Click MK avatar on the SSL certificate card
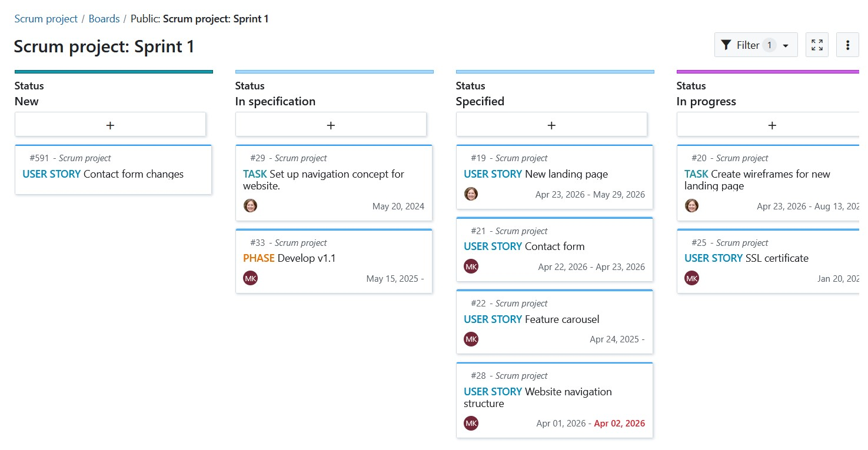This screenshot has height=450, width=868. pyautogui.click(x=691, y=278)
